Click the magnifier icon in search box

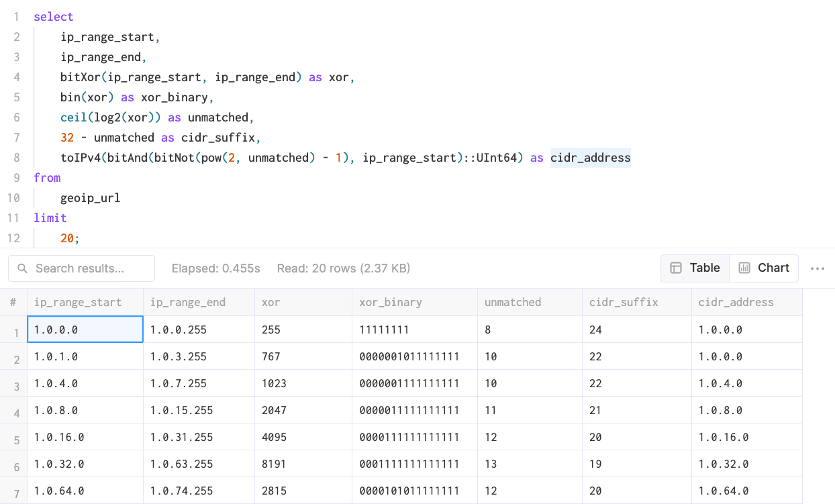tap(22, 268)
